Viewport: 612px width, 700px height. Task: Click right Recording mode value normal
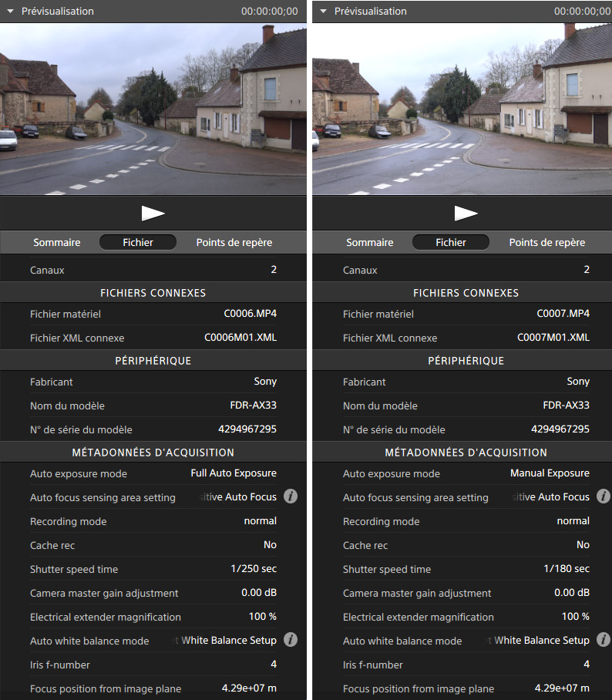(x=573, y=521)
